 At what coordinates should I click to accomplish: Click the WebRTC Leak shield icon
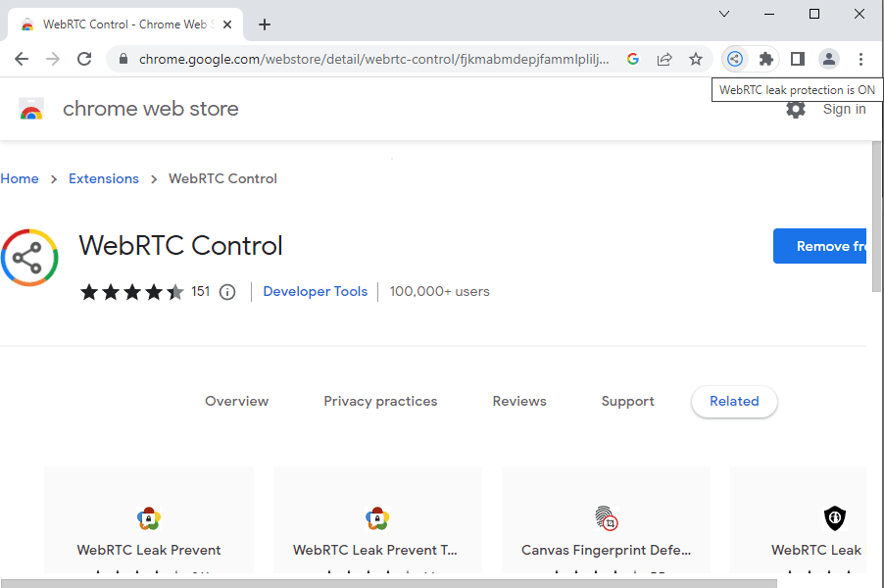[834, 518]
